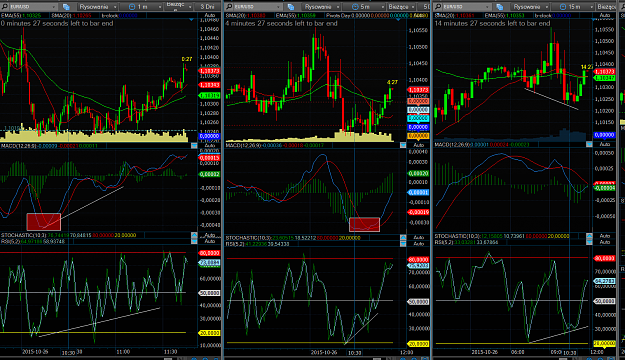Click the green 1,10347 price tag in the 15 m chart

point(604,78)
